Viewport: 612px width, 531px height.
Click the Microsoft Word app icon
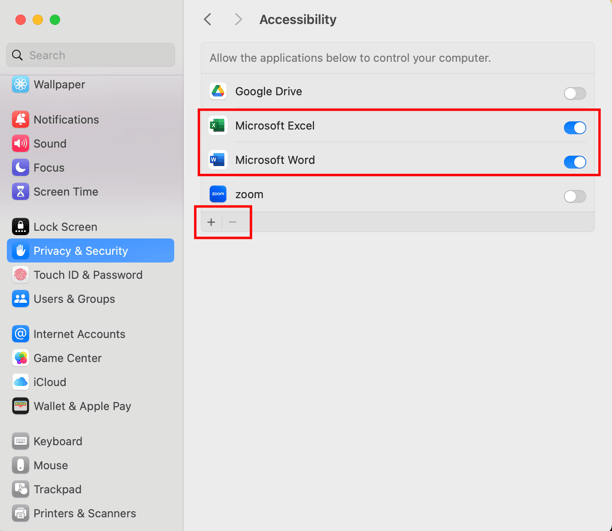coord(218,160)
